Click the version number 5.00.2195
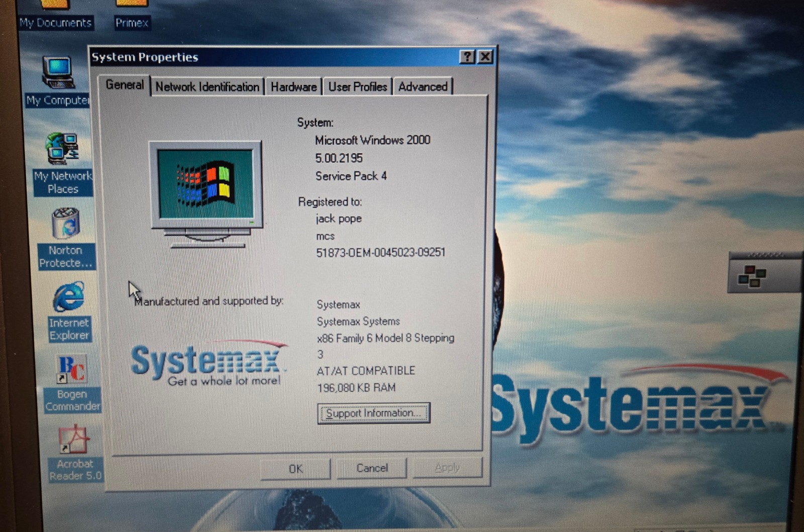Viewport: 804px width, 532px height. point(339,158)
